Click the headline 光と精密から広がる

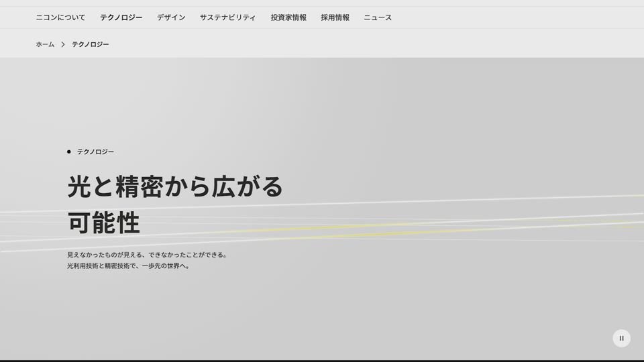(175, 186)
